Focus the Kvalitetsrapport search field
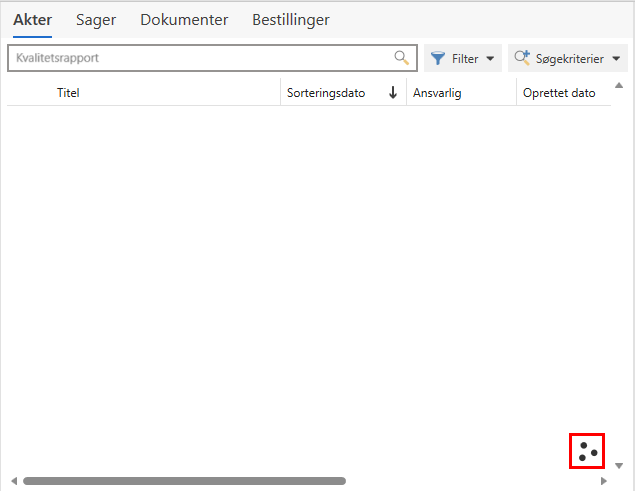635x491 pixels. tap(200, 58)
